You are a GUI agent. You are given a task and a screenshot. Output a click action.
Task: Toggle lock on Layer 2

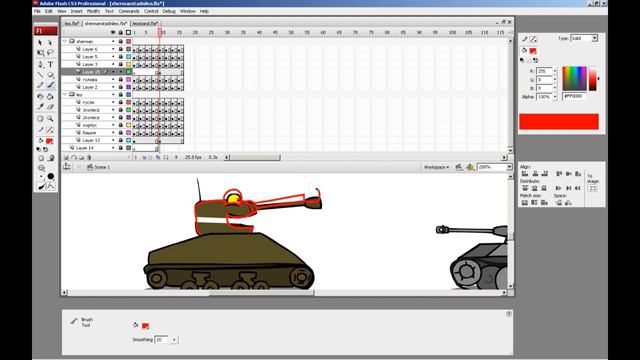click(x=120, y=87)
